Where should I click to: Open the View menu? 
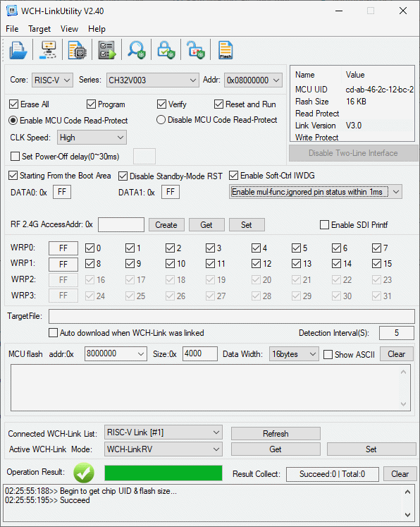[x=69, y=29]
